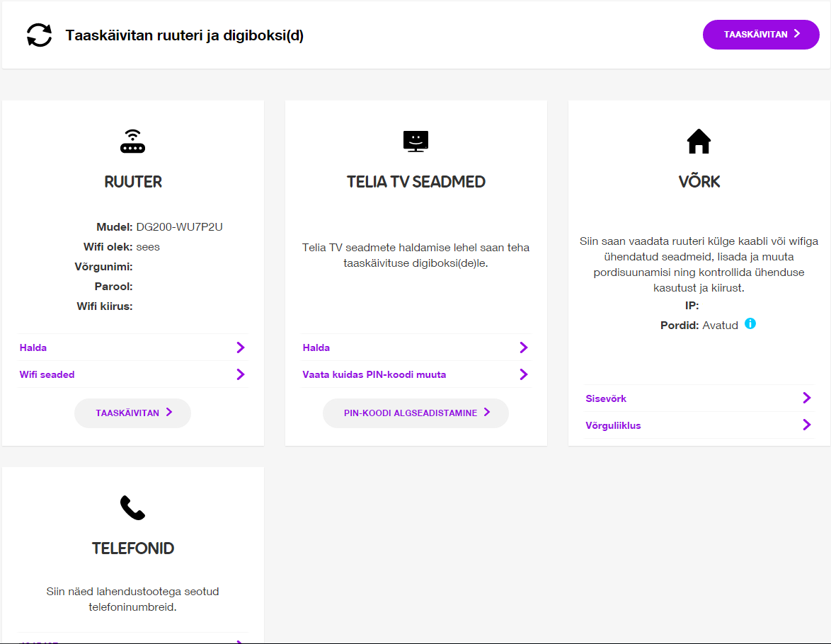
Task: Click the blue info icon beside Pordid
Action: (750, 323)
